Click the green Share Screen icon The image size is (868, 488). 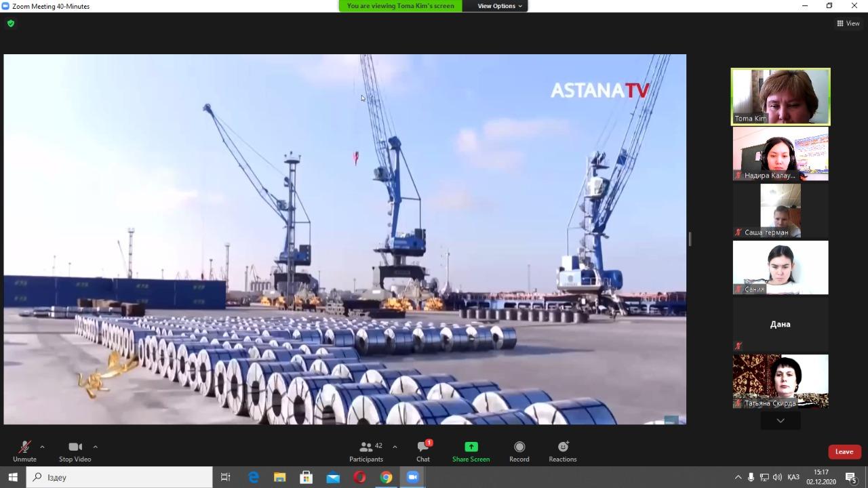click(x=471, y=447)
